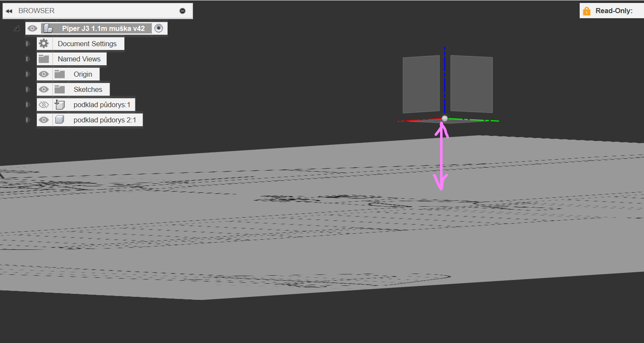
Task: Select the right origin plane in viewport
Action: pyautogui.click(x=471, y=84)
